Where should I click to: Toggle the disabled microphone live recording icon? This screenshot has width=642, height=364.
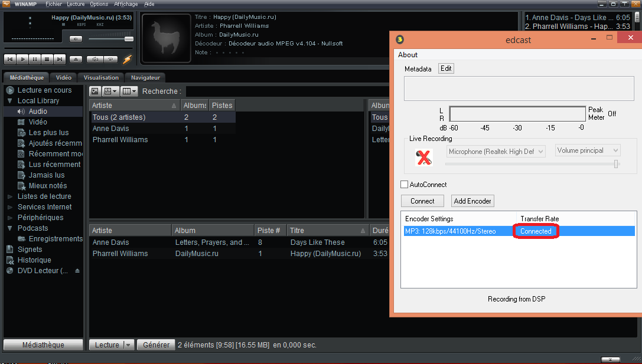tap(423, 157)
